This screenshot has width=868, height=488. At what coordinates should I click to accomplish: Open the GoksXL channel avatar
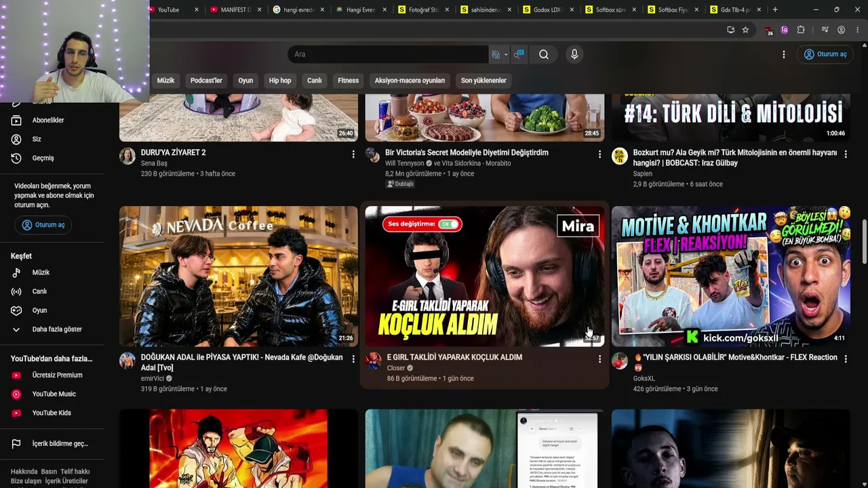pyautogui.click(x=620, y=361)
